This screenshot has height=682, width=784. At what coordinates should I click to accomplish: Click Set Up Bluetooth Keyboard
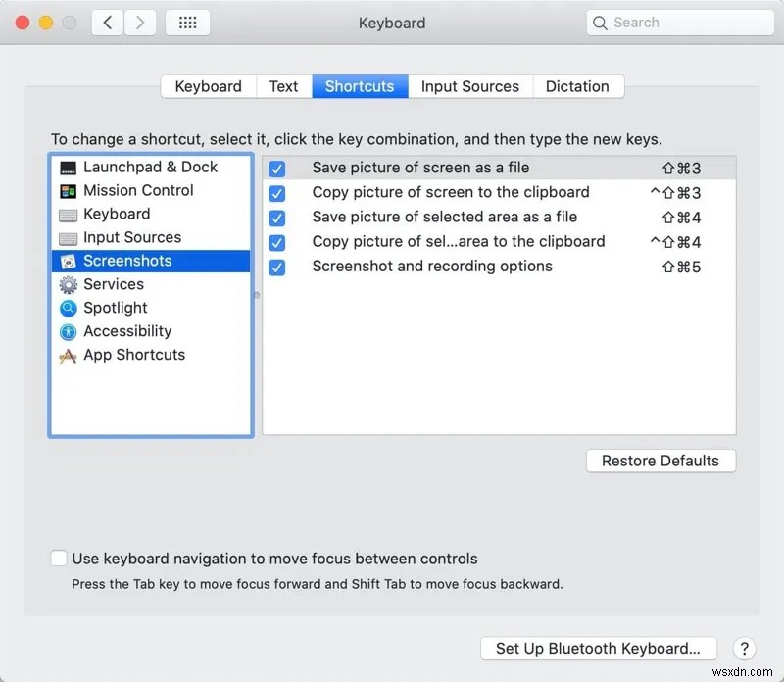click(598, 648)
